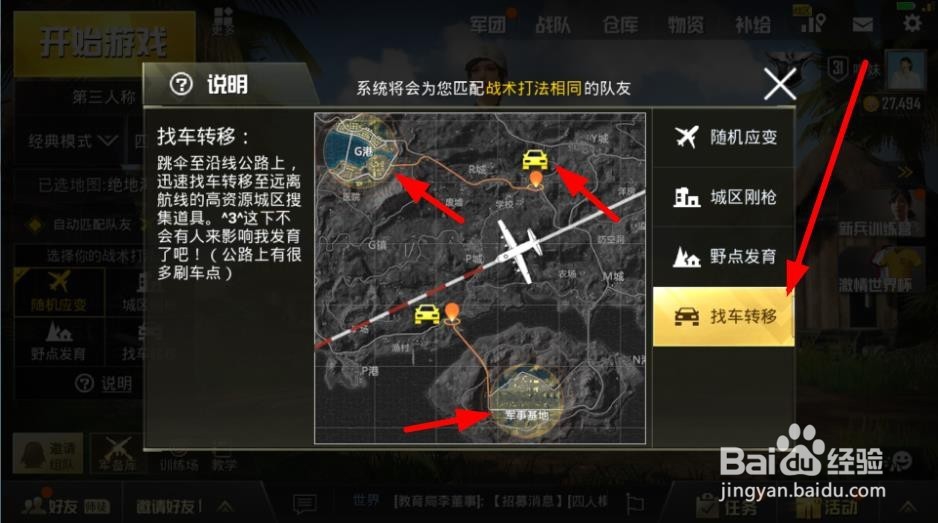This screenshot has height=523, width=938.
Task: Click the orange location pin near the lower car
Action: click(452, 314)
